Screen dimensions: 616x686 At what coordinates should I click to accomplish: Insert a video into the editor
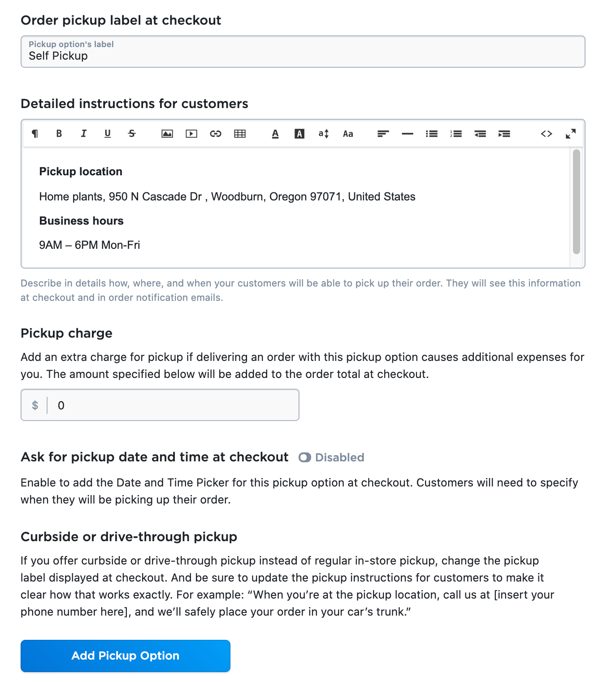(x=191, y=134)
